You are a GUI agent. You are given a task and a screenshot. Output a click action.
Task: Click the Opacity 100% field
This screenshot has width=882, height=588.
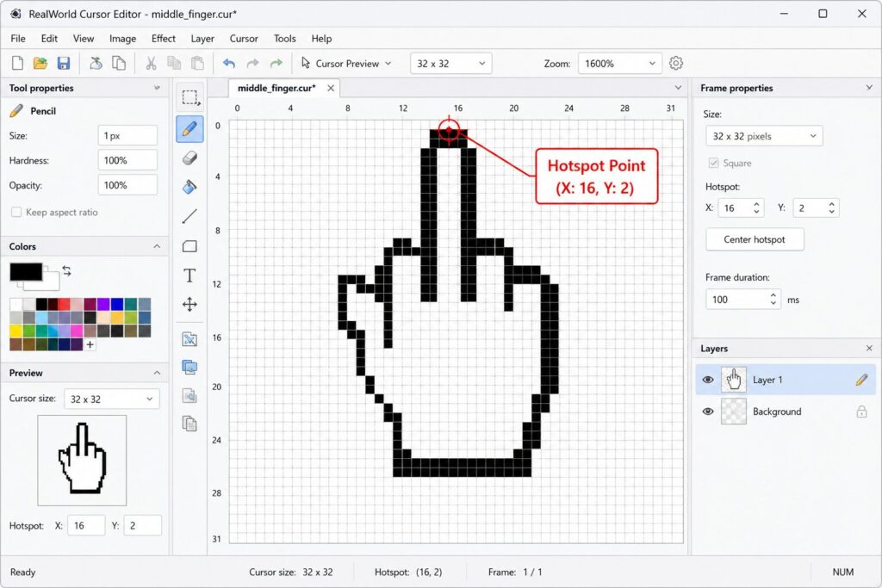click(x=127, y=185)
